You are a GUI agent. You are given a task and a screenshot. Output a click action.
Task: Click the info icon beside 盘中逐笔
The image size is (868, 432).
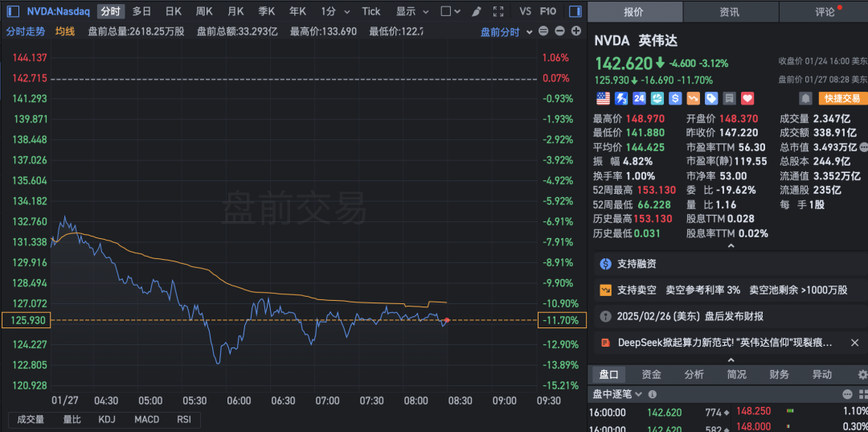pos(652,394)
